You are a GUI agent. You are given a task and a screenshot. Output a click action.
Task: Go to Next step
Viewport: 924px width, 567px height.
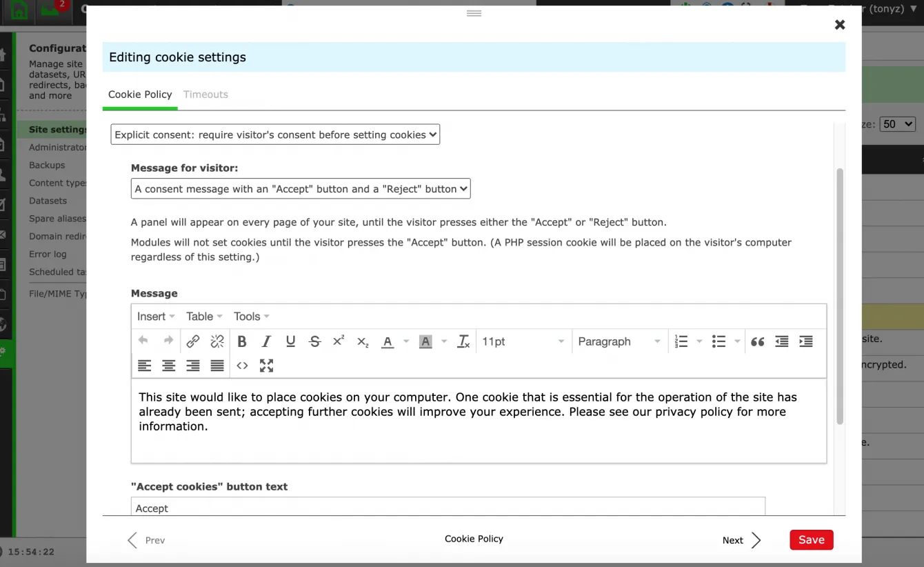(x=742, y=540)
